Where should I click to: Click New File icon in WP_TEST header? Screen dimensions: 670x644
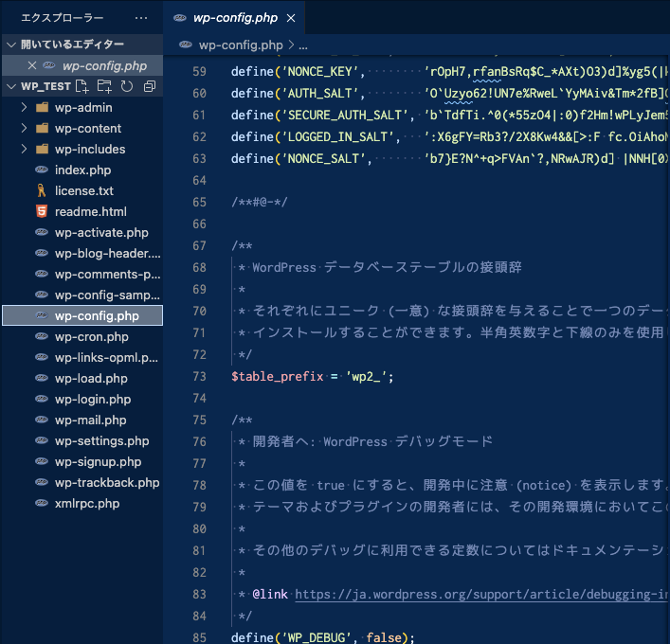(82, 86)
